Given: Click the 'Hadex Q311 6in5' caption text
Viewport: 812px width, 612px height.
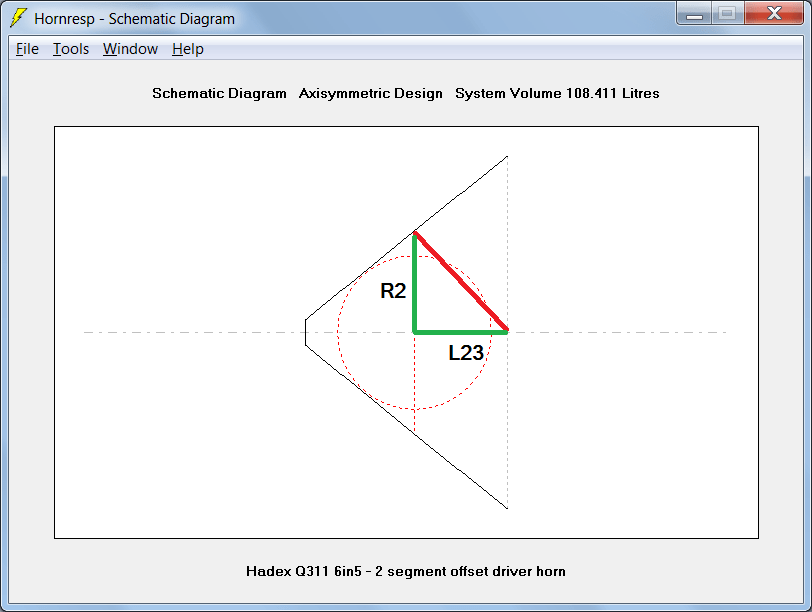Looking at the screenshot, I should [303, 571].
